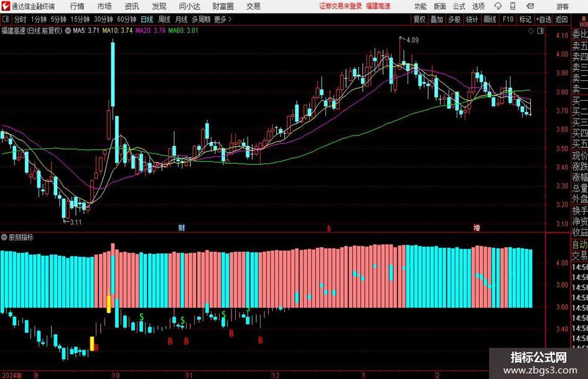The width and height of the screenshot is (588, 379).
Task: Expand the 更多 period options
Action: [223, 19]
